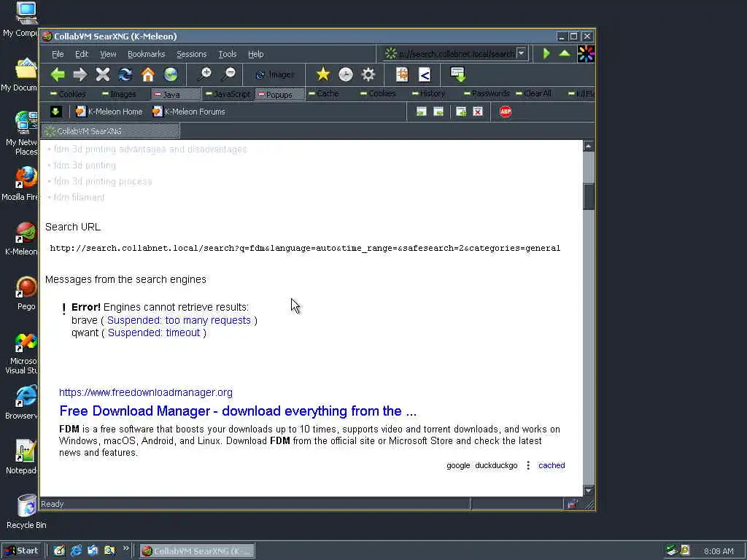The image size is (747, 560).
Task: Click the scrollbar up arrow
Action: 589,146
